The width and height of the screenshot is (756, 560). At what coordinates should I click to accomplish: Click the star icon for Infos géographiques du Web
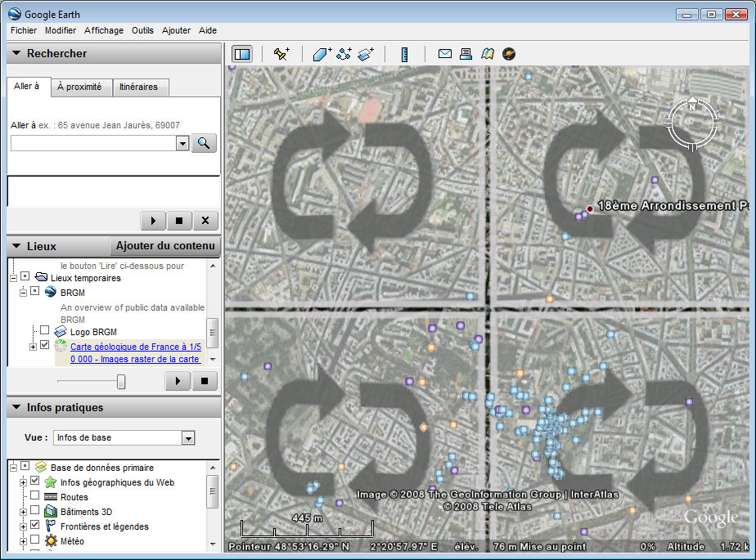tap(51, 482)
